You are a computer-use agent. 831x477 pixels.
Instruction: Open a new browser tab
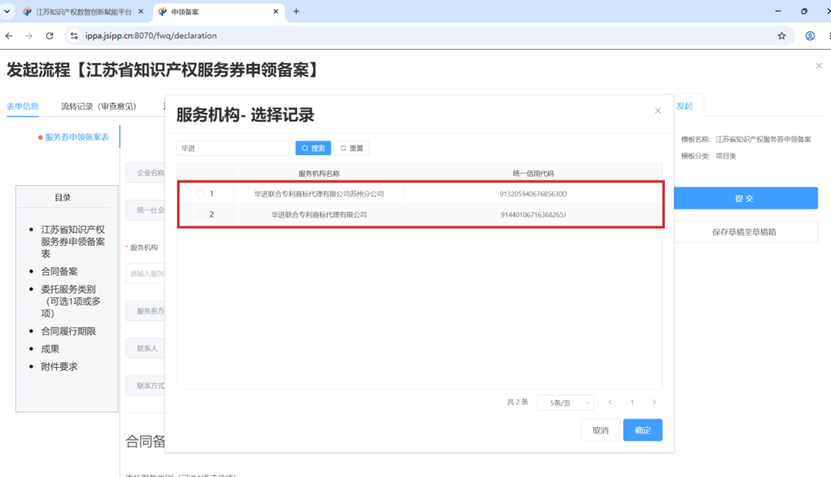coord(296,11)
